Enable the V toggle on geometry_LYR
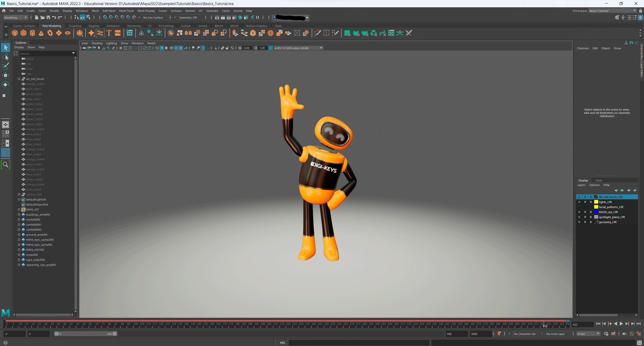The height and width of the screenshot is (346, 644). click(580, 222)
